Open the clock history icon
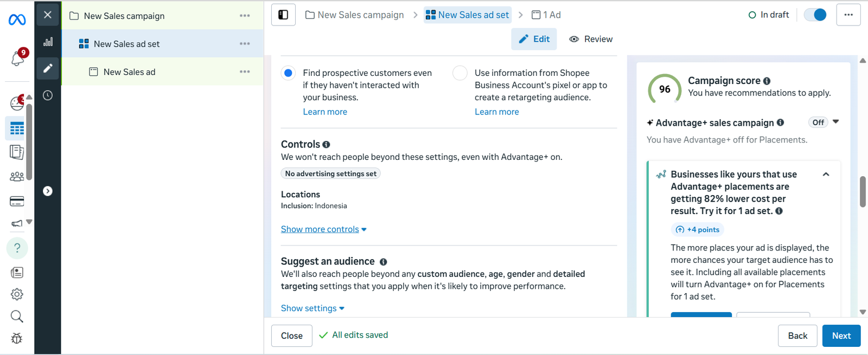Image resolution: width=868 pixels, height=355 pixels. click(x=48, y=95)
